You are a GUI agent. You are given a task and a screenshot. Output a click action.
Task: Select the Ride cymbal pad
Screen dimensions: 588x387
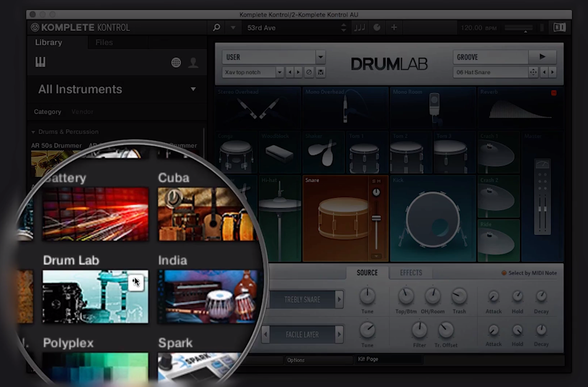(x=499, y=240)
